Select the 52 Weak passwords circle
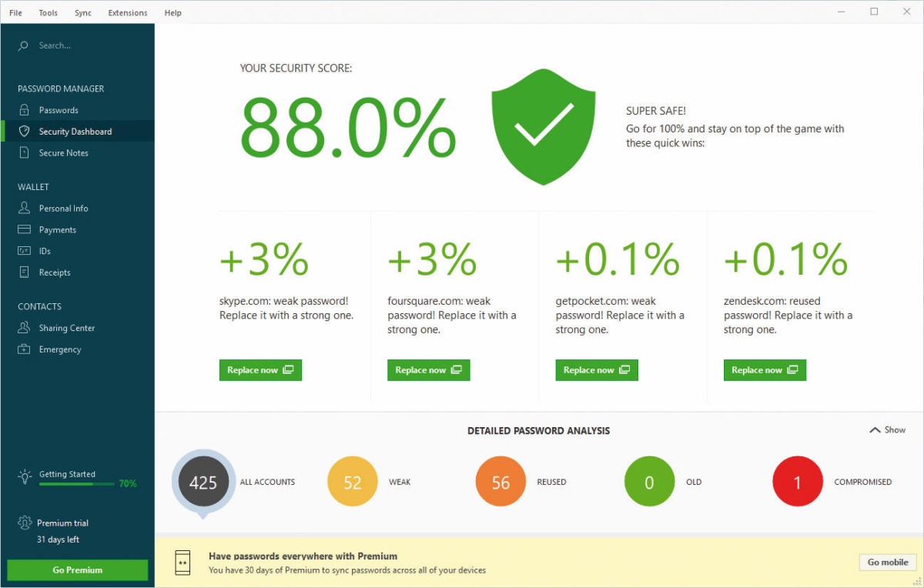Screen dimensions: 924x588 (x=353, y=482)
